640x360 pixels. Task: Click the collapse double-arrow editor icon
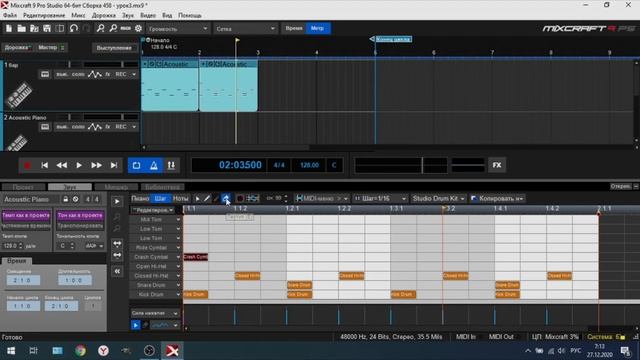pos(117,271)
